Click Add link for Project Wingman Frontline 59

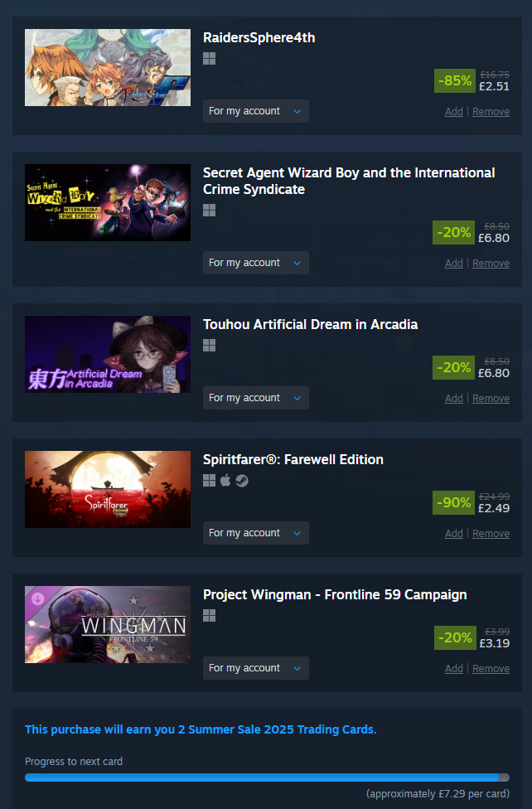453,669
